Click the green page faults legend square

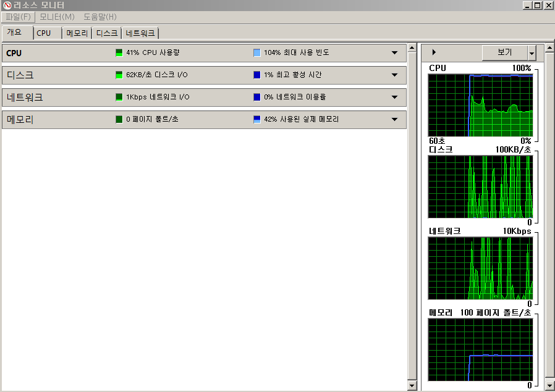(x=119, y=120)
